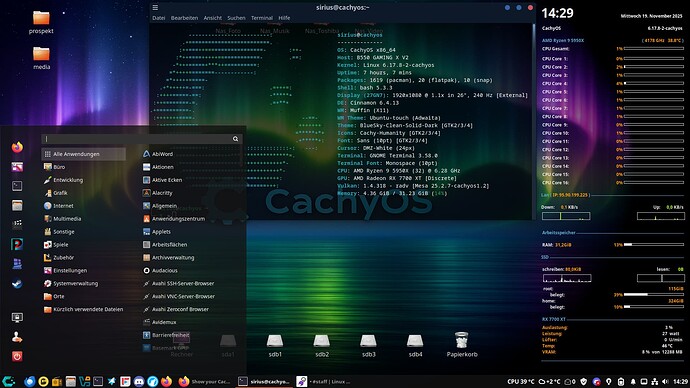The width and height of the screenshot is (690, 388).
Task: Click the lock screen icon in the menu
Action: point(17,317)
